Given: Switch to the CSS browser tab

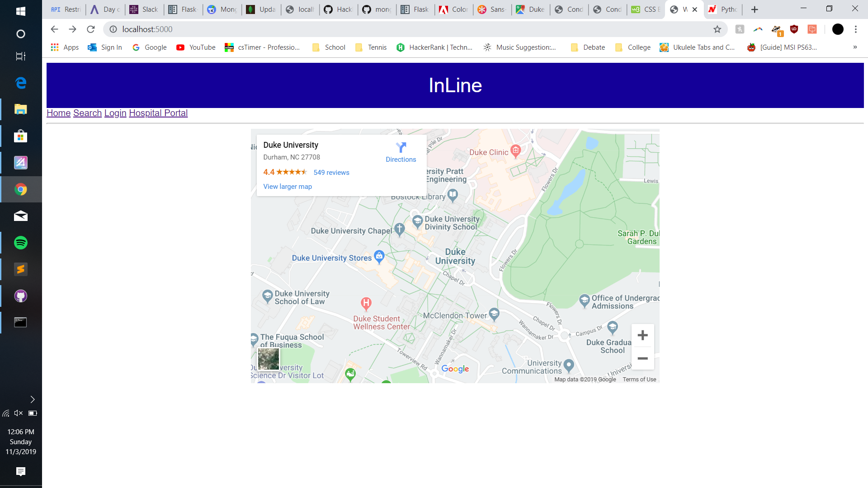Looking at the screenshot, I should tap(645, 9).
